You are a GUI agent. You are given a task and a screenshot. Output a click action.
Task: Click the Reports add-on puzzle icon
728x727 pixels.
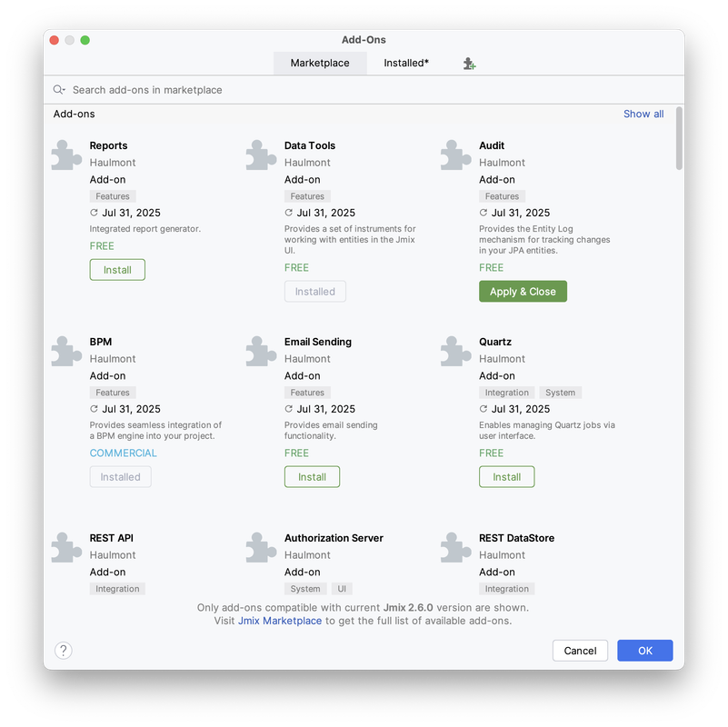tap(66, 155)
